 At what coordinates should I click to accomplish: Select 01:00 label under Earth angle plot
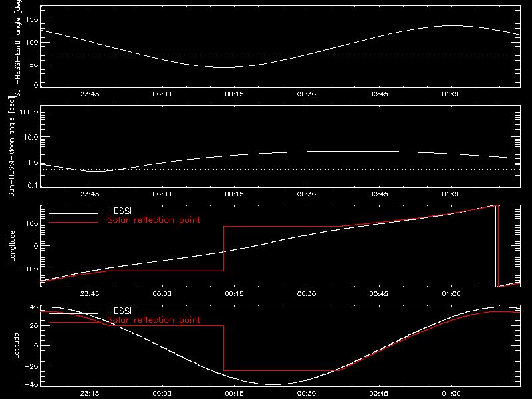[x=451, y=94]
